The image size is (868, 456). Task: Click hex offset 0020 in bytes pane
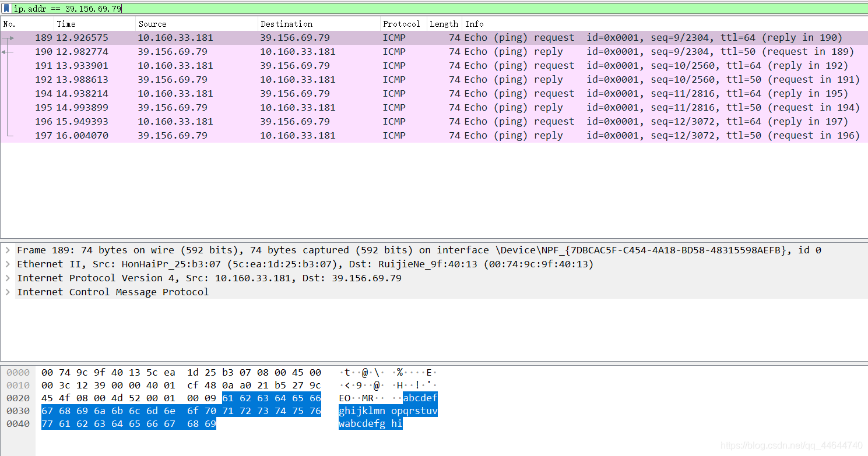pyautogui.click(x=18, y=398)
